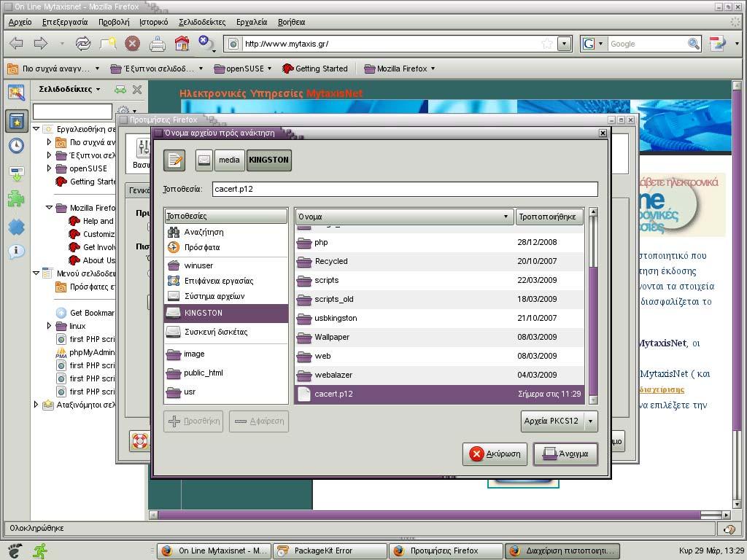Click the notification icon in status bar
The width and height of the screenshot is (747, 560).
729,529
